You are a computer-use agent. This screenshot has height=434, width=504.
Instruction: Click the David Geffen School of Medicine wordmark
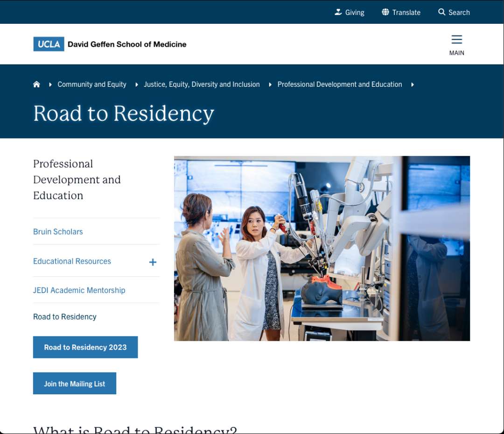pos(127,44)
